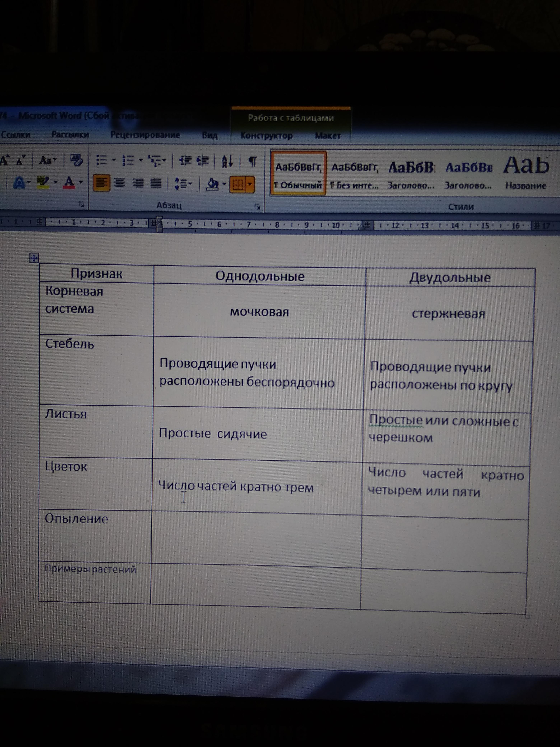Toggle align text left
This screenshot has width=560, height=747.
[101, 183]
